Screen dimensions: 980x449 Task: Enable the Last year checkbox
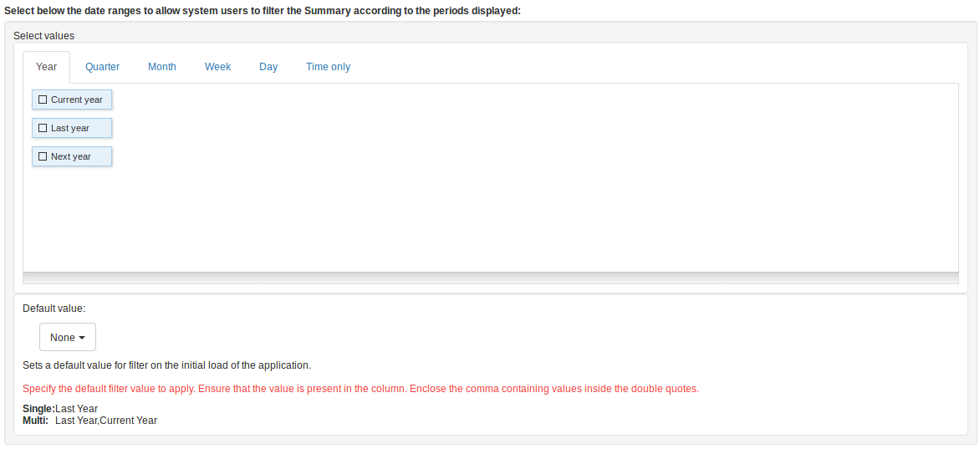point(43,128)
